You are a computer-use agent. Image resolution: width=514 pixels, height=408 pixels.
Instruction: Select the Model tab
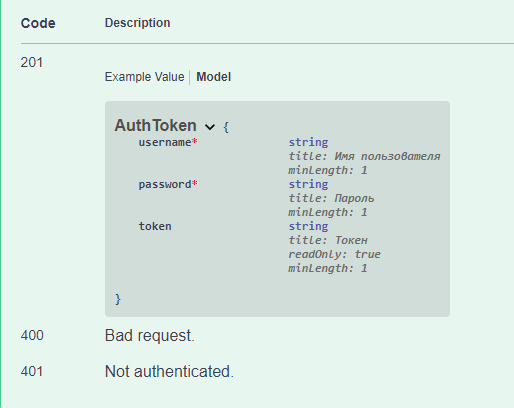pos(213,77)
